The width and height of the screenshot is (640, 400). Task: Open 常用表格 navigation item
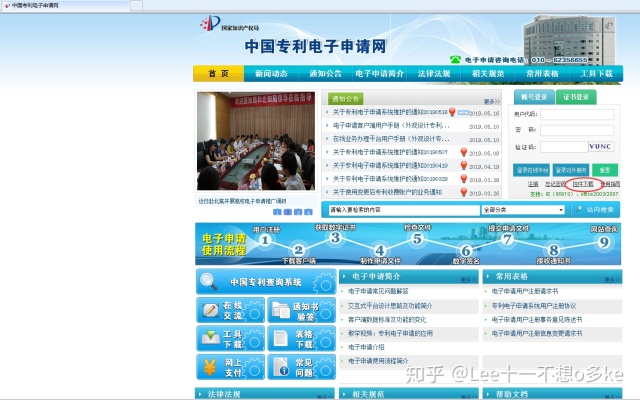pyautogui.click(x=542, y=73)
